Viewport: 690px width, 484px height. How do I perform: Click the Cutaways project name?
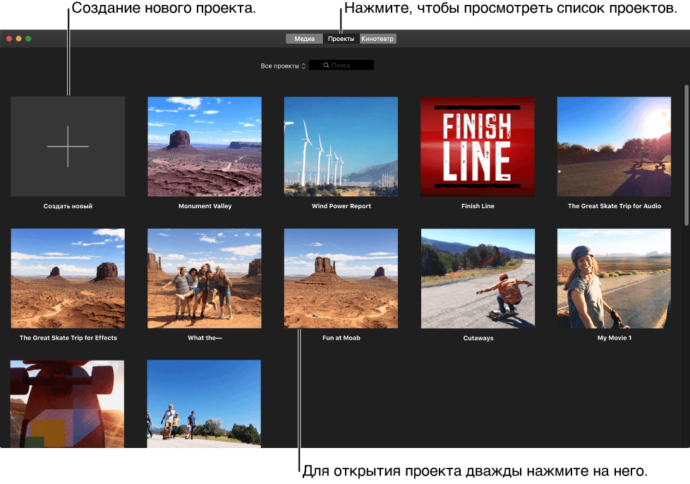point(478,338)
